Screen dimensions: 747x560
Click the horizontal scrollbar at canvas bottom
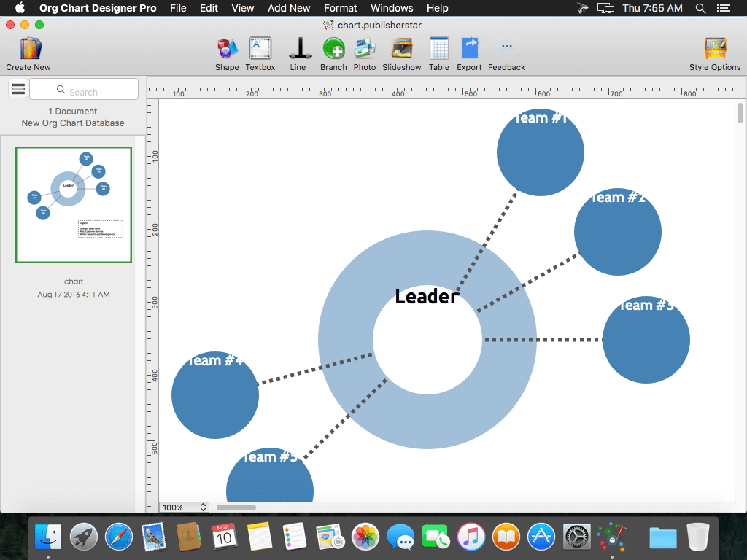click(236, 507)
